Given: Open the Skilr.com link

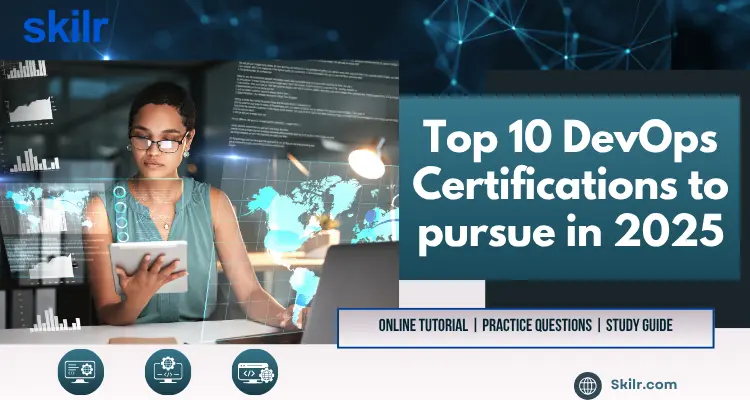Looking at the screenshot, I should point(644,384).
